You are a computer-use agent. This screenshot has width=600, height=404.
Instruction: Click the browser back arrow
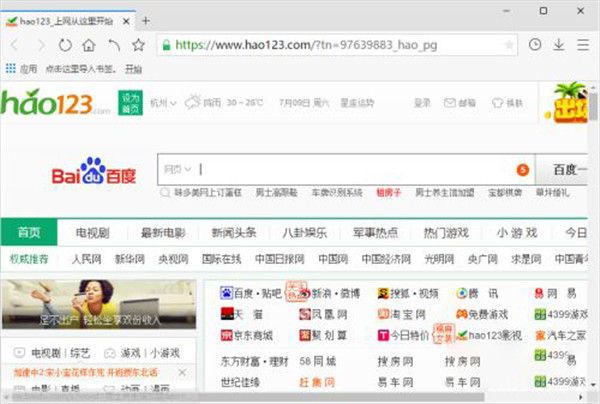15,45
